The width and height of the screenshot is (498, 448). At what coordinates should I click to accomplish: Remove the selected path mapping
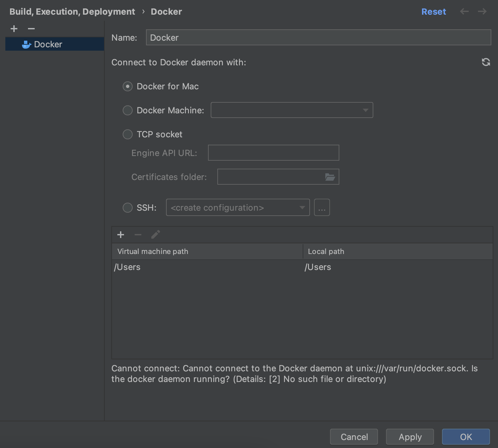[x=138, y=235]
